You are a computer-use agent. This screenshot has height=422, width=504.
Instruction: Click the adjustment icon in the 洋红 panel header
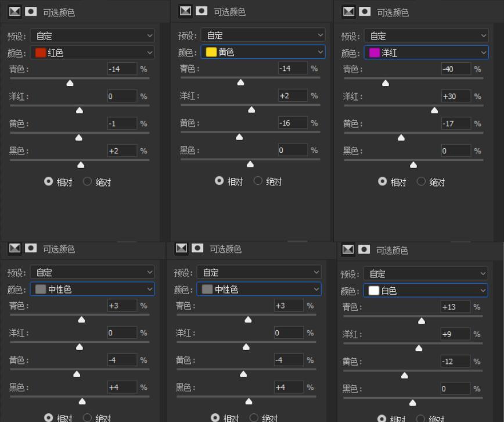(x=349, y=12)
